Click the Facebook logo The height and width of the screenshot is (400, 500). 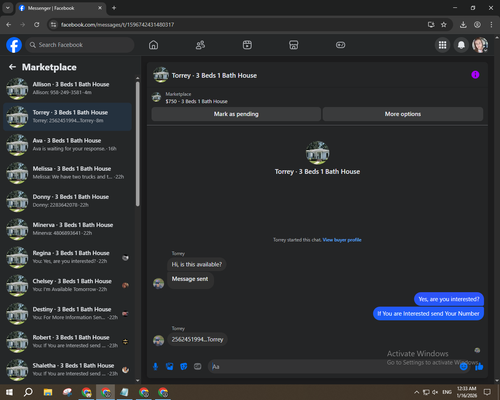[x=14, y=45]
